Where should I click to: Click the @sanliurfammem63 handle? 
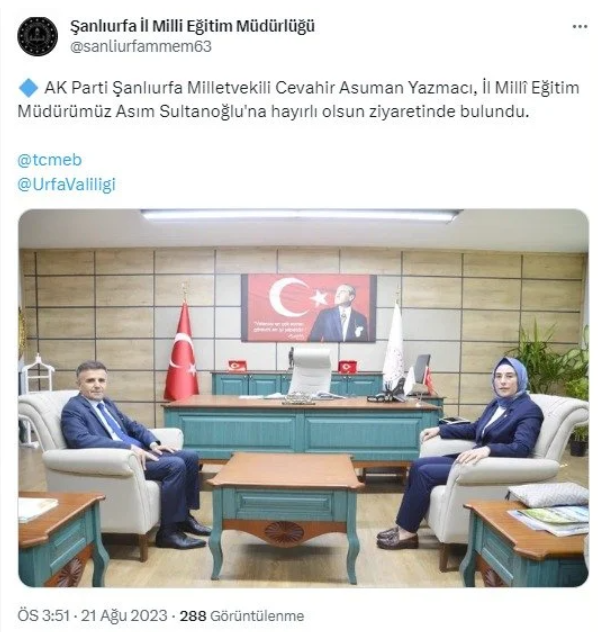141,46
